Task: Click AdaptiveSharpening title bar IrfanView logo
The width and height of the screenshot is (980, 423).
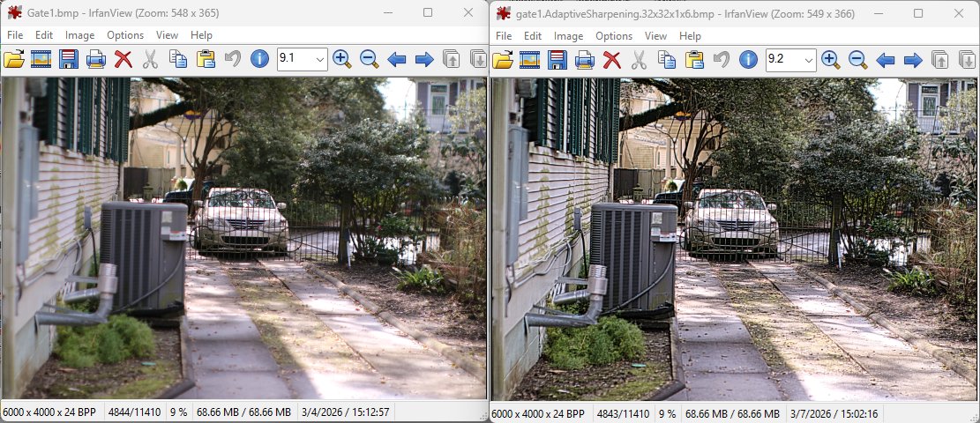Action: (503, 13)
